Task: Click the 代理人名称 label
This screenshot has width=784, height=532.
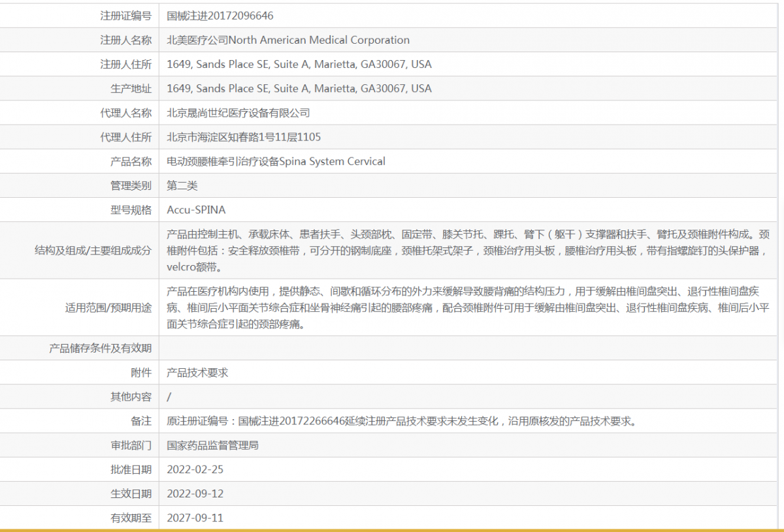Action: coord(125,113)
